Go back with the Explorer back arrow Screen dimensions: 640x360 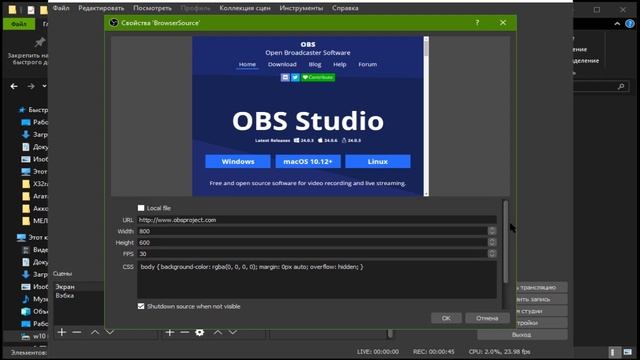[x=14, y=86]
